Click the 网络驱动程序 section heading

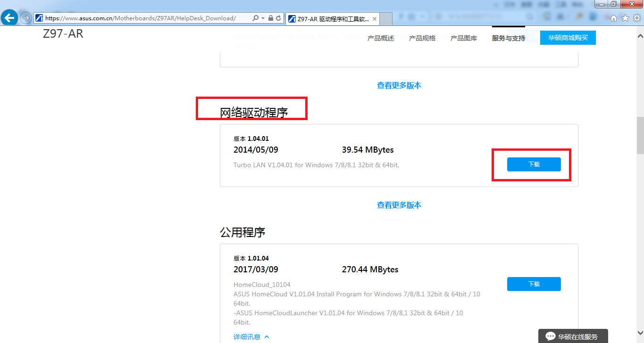[254, 113]
